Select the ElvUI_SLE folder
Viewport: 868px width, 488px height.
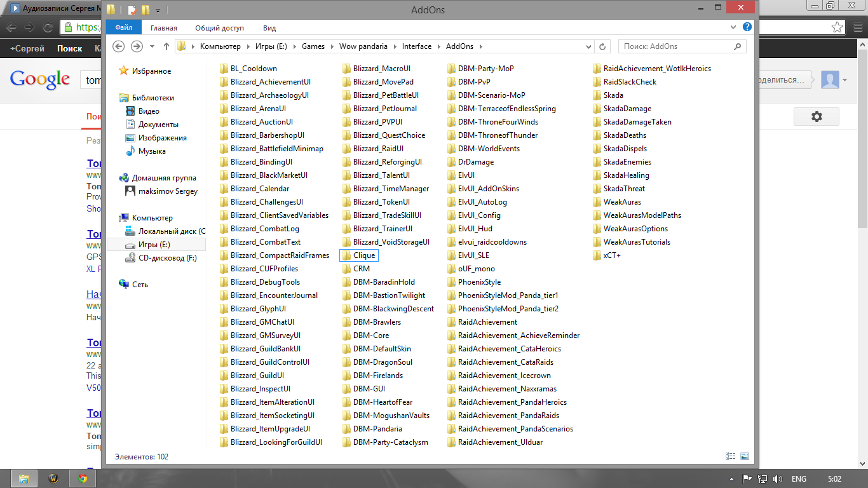pos(473,255)
